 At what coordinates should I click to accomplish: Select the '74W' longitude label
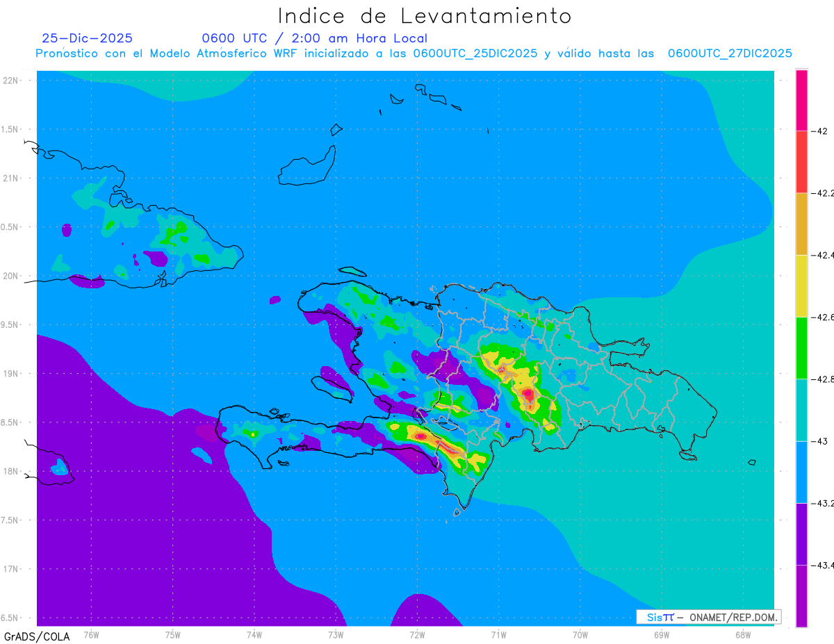click(254, 634)
